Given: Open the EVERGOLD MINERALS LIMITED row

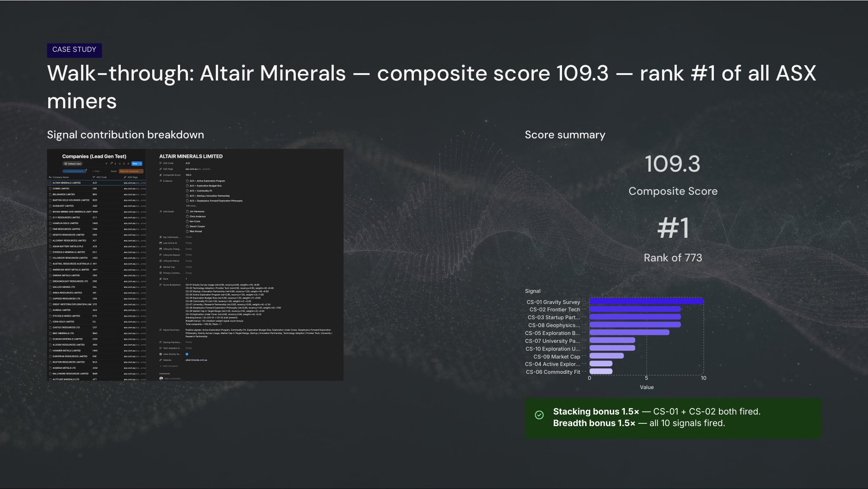Looking at the screenshot, I should [97, 252].
